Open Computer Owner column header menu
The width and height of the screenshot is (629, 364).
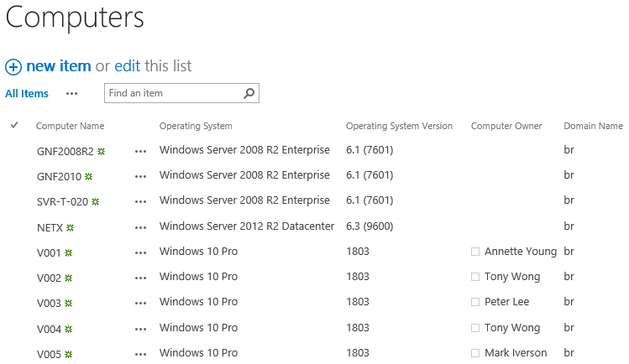506,126
